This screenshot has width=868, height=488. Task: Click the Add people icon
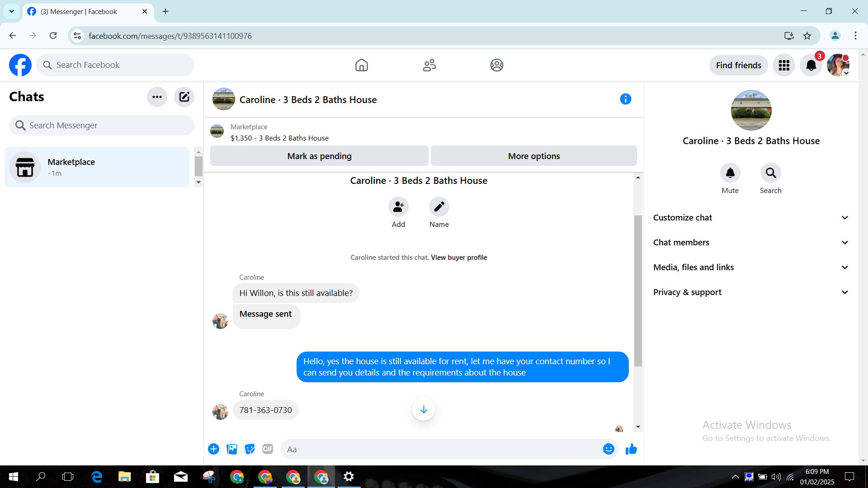tap(398, 207)
